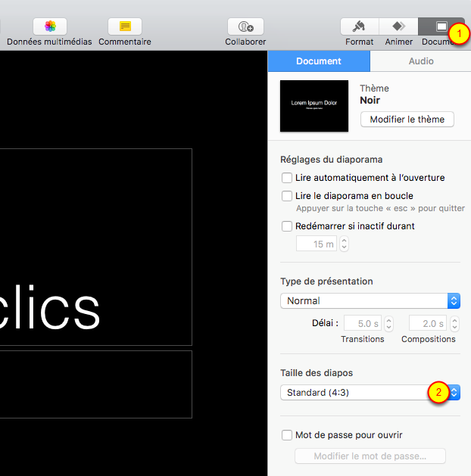Click the Modifier le thème button
471x476 pixels.
tap(407, 120)
